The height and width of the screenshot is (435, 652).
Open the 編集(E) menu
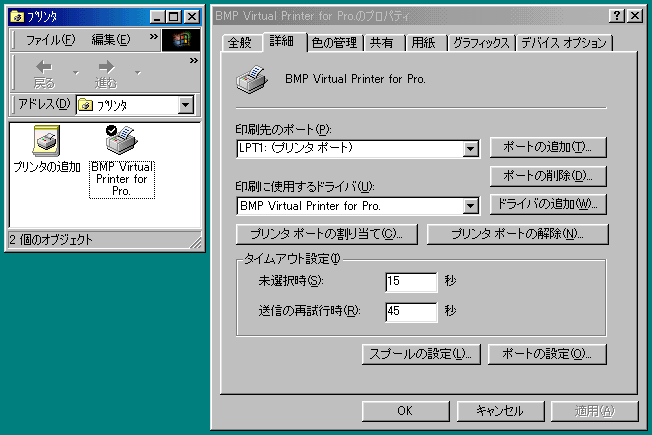(x=111, y=40)
